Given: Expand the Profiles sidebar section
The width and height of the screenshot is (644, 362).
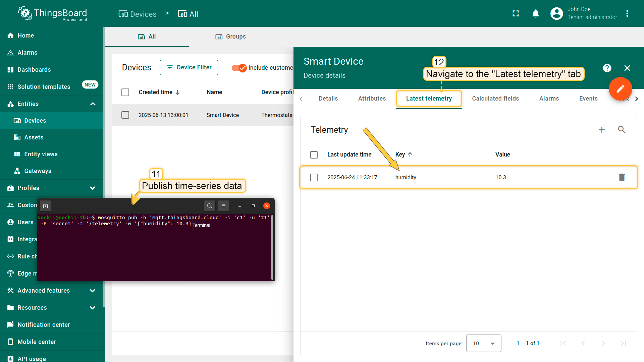Looking at the screenshot, I should click(93, 188).
